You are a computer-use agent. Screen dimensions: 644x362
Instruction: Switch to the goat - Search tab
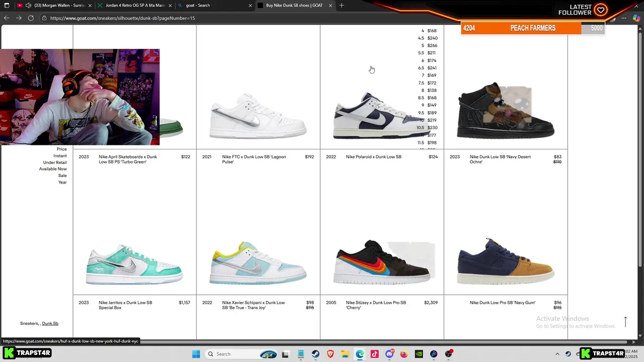click(215, 6)
